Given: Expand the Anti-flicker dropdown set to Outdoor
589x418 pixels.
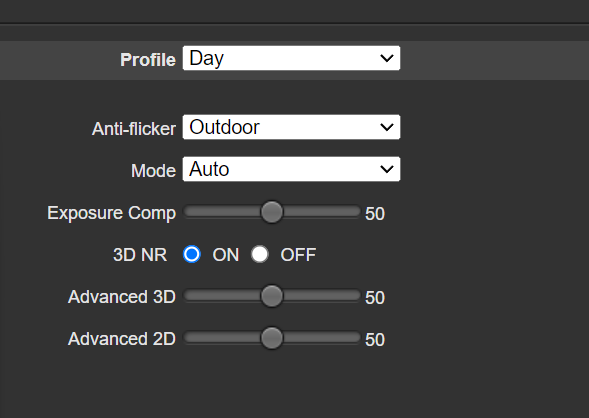Looking at the screenshot, I should (291, 127).
